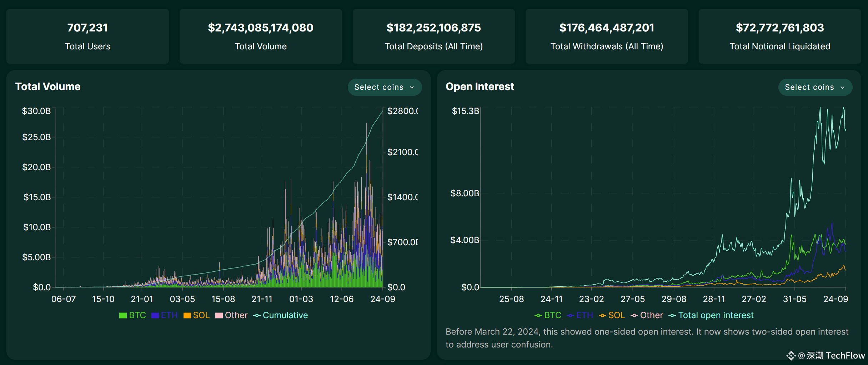
Task: Click pink Other line marker in Open Interest legend
Action: (634, 315)
